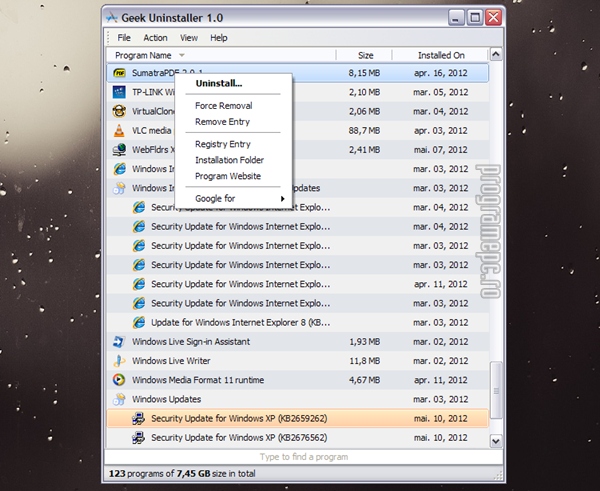Open Registry Entry from context menu

click(x=223, y=144)
